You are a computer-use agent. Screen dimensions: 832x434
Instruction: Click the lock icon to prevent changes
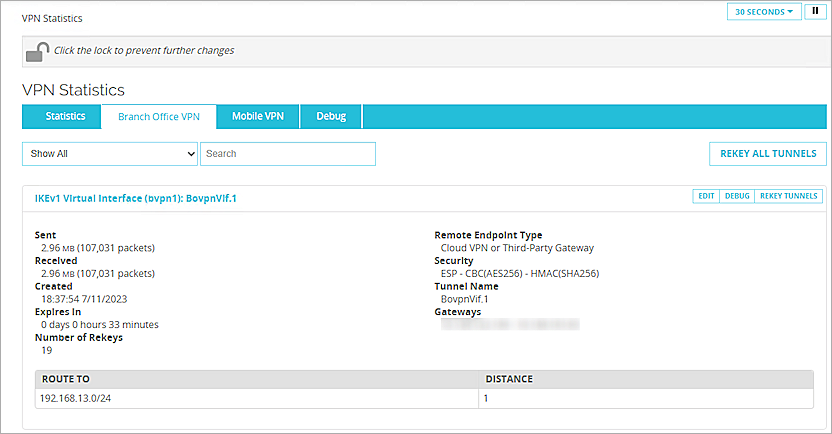coord(37,52)
